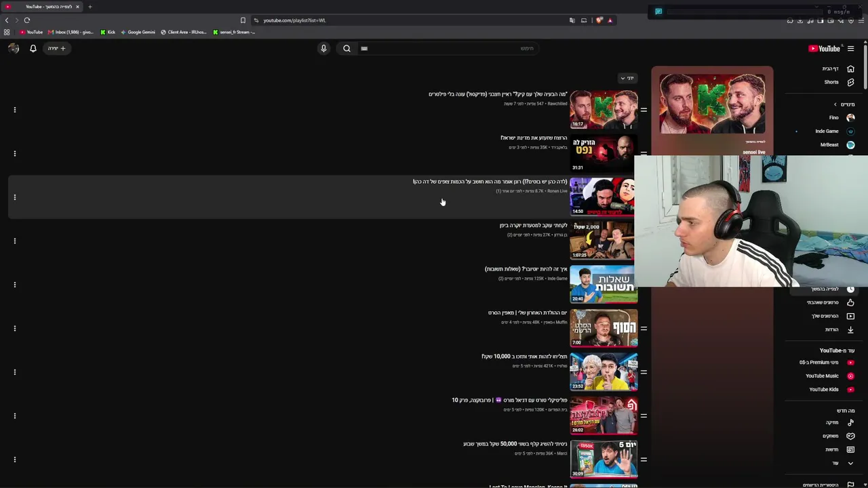Play the 16:17 Kick video thumbnail
The width and height of the screenshot is (868, 488).
[x=604, y=110]
